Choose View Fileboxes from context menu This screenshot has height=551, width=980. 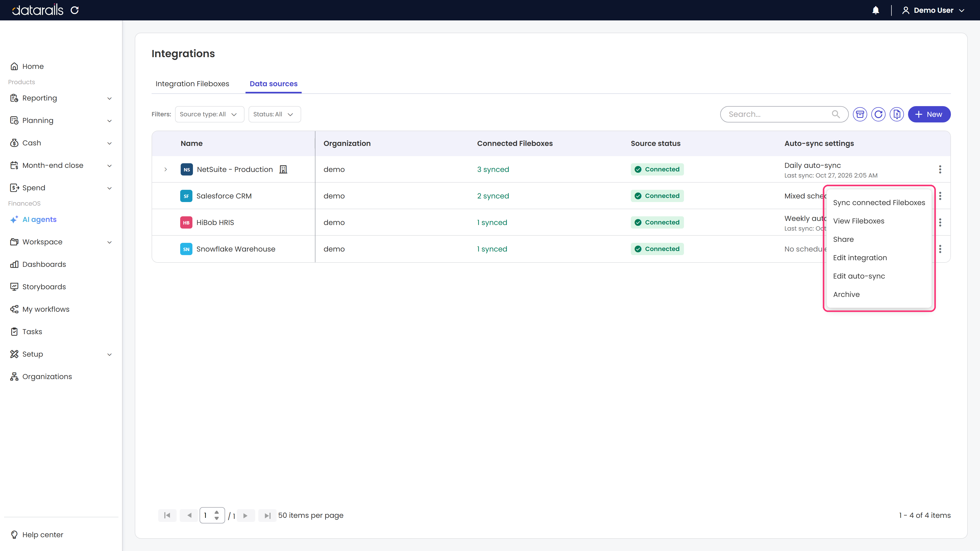tap(879, 221)
